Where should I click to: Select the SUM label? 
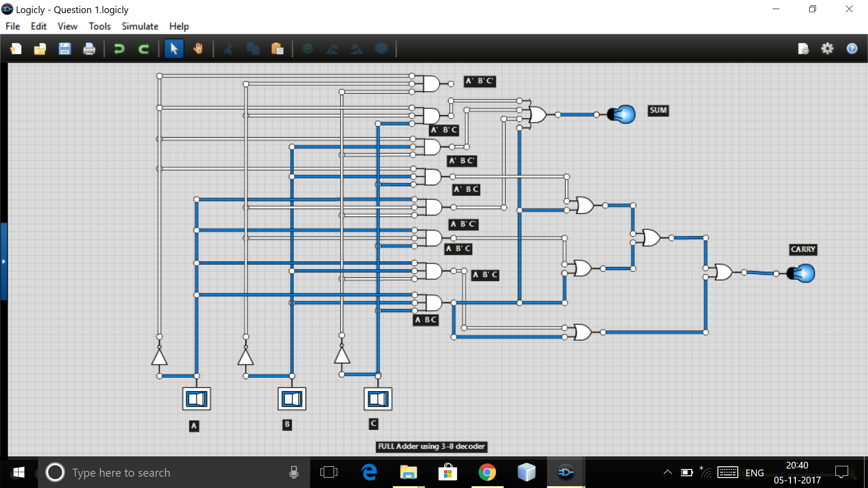(x=658, y=110)
